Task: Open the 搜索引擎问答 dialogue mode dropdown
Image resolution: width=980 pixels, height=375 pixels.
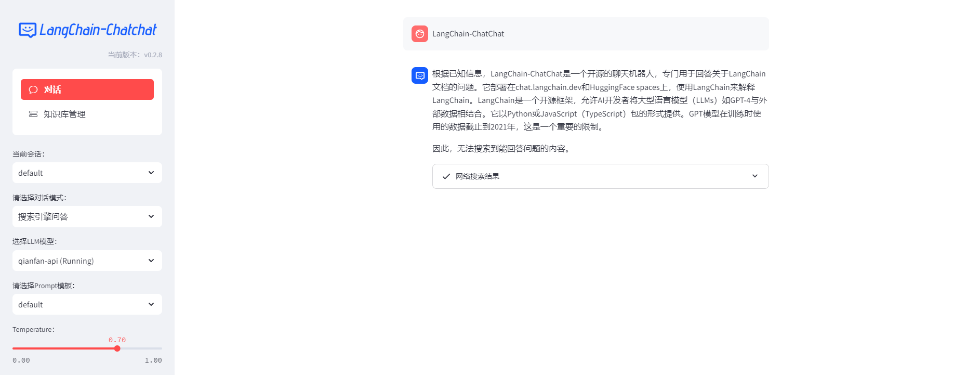Action: pyautogui.click(x=87, y=216)
